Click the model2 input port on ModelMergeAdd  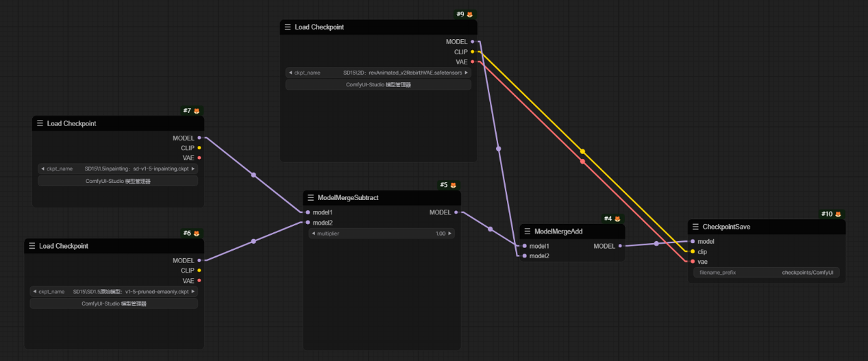[524, 256]
